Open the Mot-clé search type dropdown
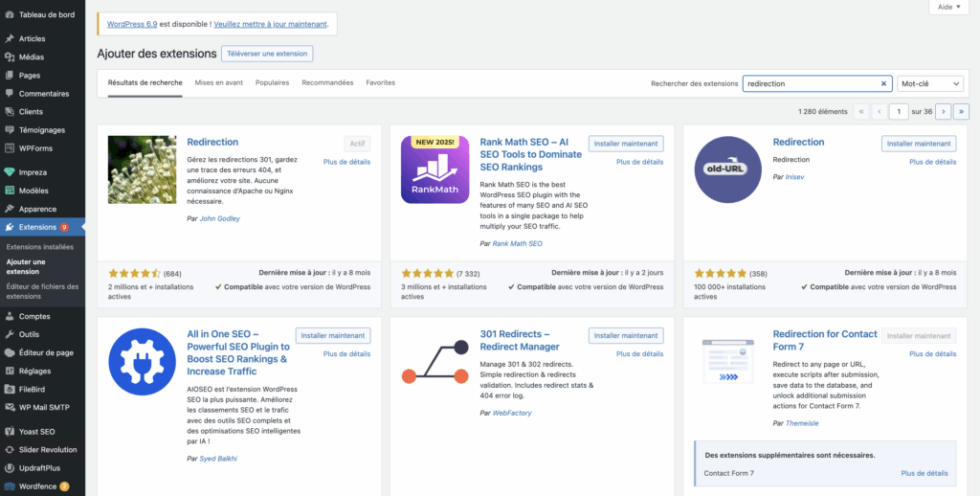 point(929,83)
